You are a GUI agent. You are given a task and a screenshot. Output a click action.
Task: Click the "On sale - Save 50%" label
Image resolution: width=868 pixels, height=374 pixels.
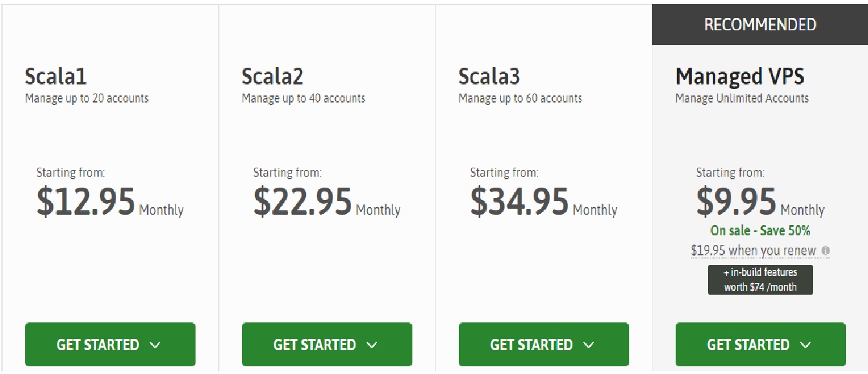pos(760,230)
